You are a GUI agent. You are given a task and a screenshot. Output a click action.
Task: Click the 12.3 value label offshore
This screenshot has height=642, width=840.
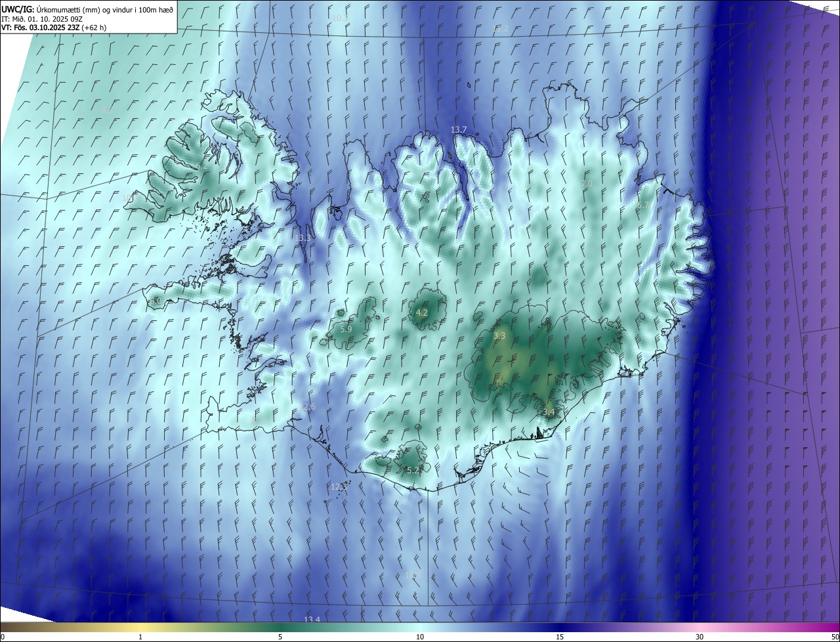pos(338,486)
